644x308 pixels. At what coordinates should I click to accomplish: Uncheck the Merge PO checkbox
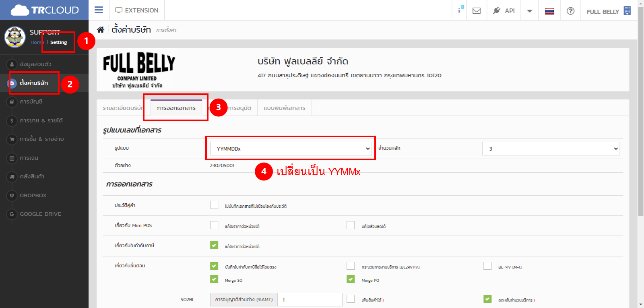point(351,279)
